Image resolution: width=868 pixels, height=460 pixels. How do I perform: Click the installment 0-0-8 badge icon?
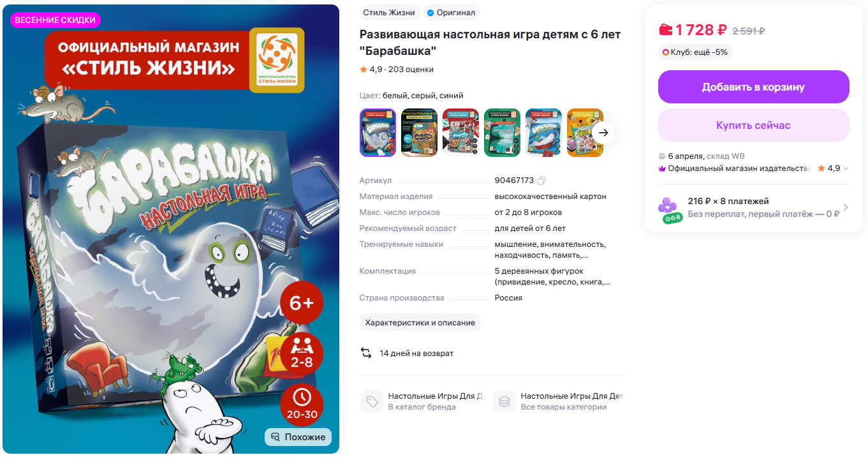pyautogui.click(x=669, y=210)
